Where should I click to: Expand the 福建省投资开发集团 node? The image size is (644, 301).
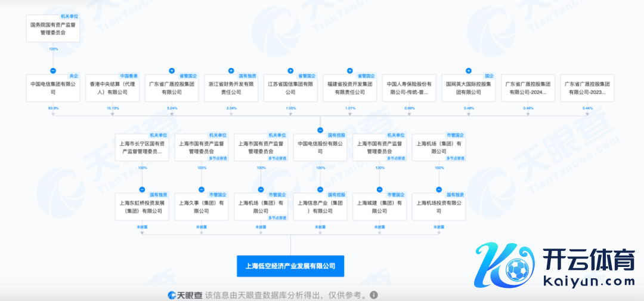tap(350, 70)
